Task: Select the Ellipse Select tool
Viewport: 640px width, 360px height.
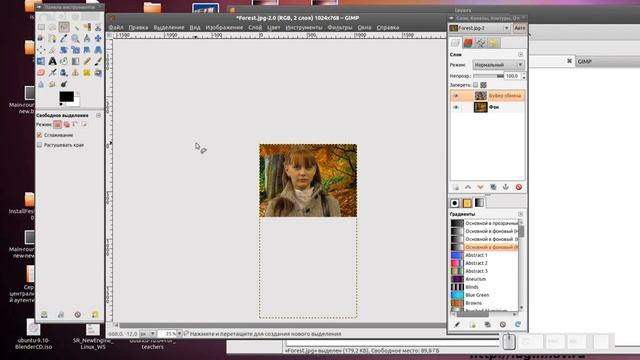Action: pos(53,27)
